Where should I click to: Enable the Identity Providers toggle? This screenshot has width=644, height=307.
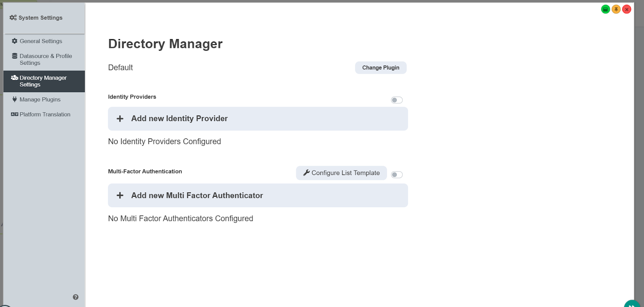(397, 100)
